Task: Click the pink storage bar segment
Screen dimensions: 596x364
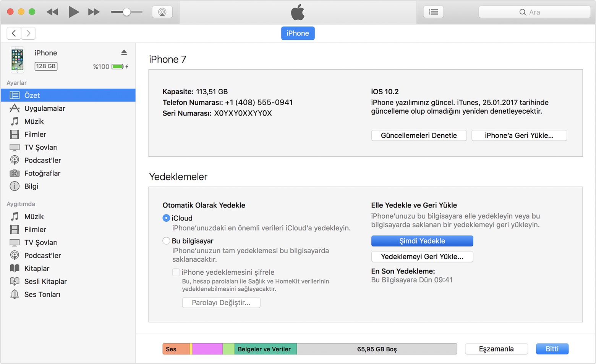Action: (x=207, y=349)
